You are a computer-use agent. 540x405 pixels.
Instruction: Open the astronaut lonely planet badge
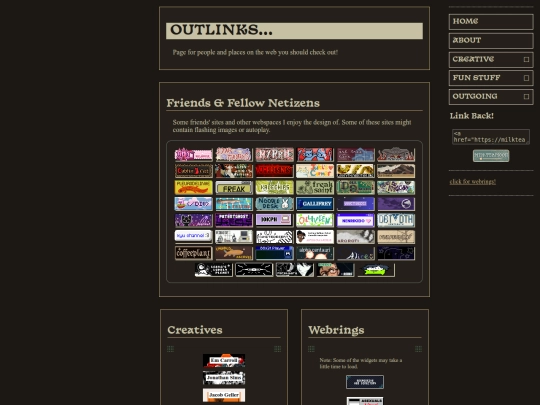(x=214, y=270)
